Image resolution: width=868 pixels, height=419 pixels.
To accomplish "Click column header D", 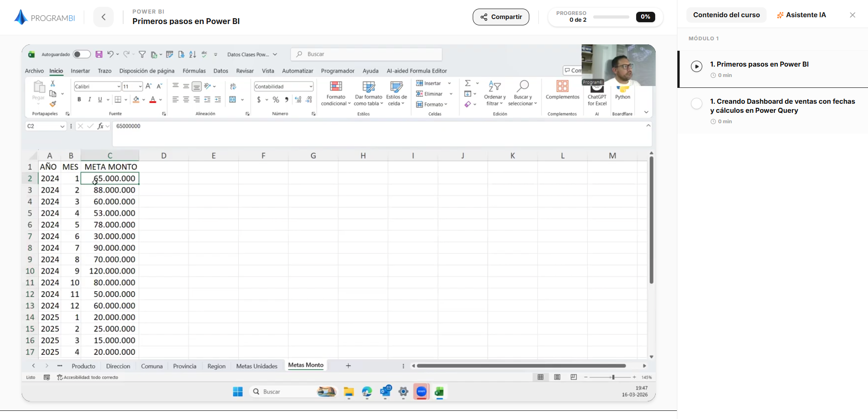I will (x=163, y=155).
